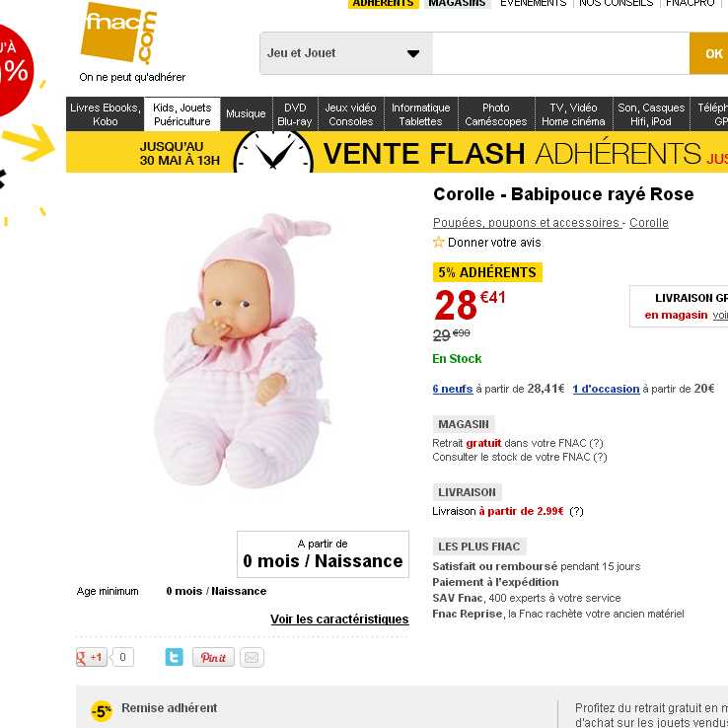Open the 1 d'occasion link

[x=606, y=389]
